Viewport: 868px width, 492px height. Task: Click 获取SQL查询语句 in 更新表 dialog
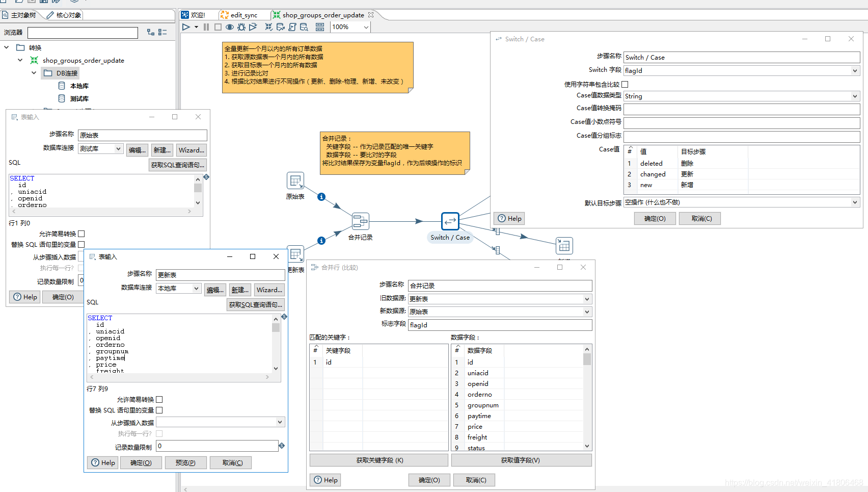[x=256, y=305]
